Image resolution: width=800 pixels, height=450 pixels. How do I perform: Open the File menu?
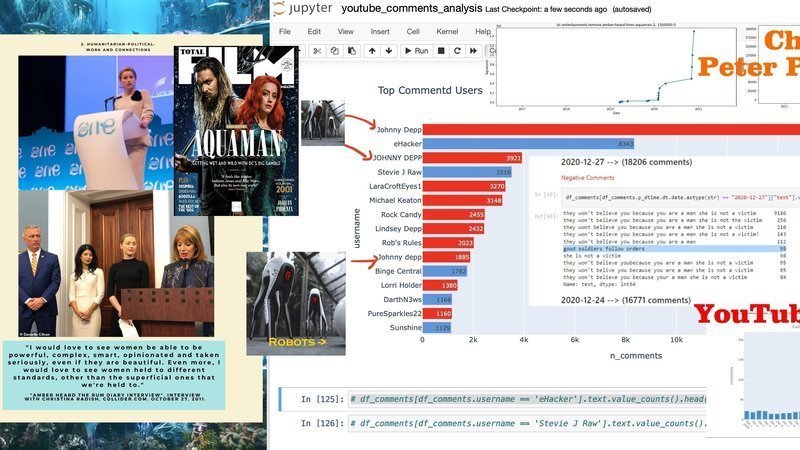click(285, 31)
